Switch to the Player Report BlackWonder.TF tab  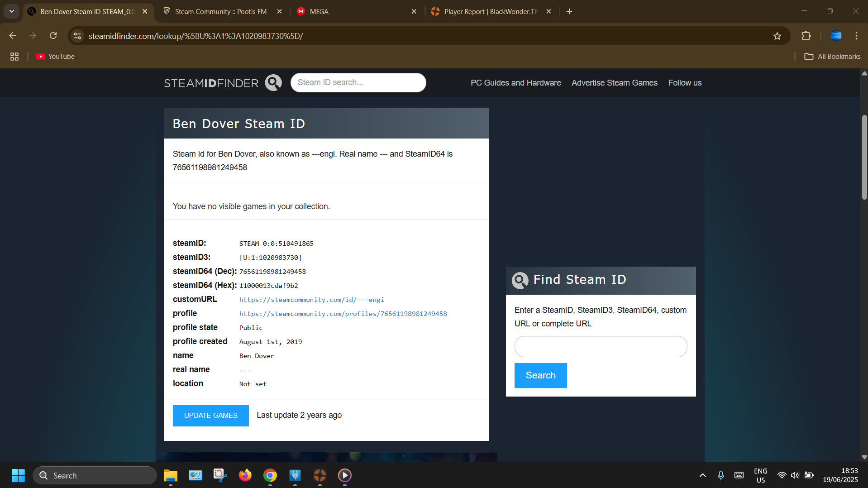point(491,11)
